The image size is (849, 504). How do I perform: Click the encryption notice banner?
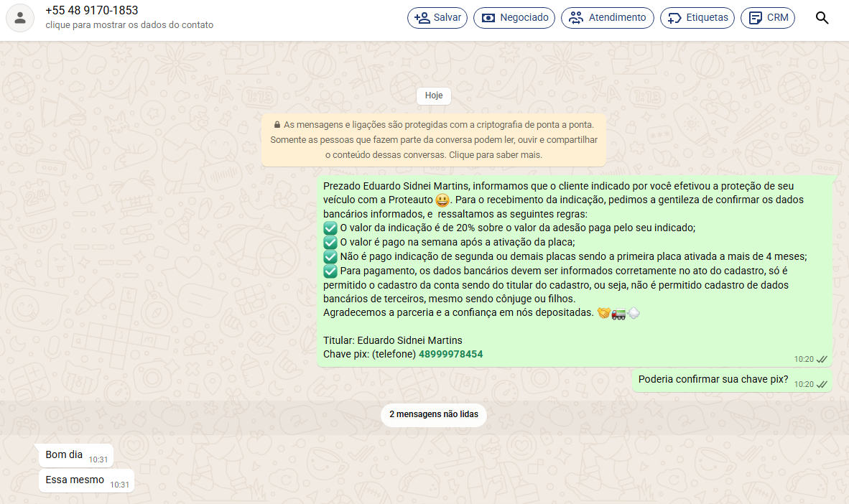click(x=433, y=140)
